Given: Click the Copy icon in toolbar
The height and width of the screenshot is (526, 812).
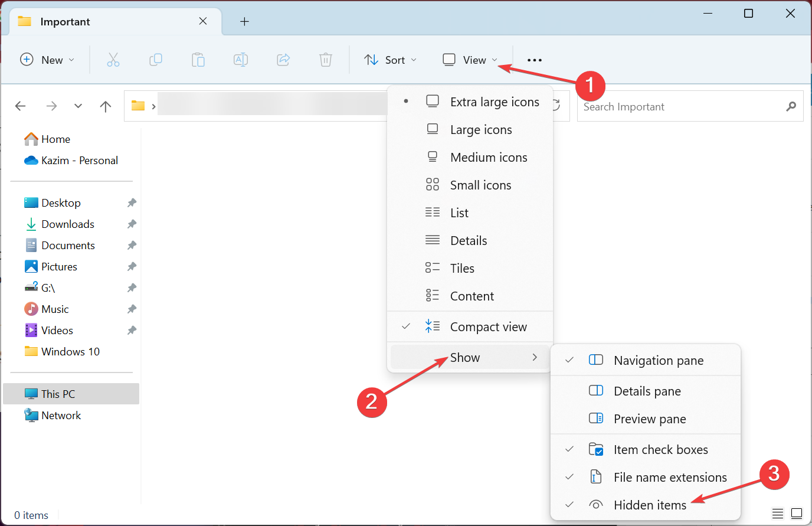Looking at the screenshot, I should (x=156, y=60).
